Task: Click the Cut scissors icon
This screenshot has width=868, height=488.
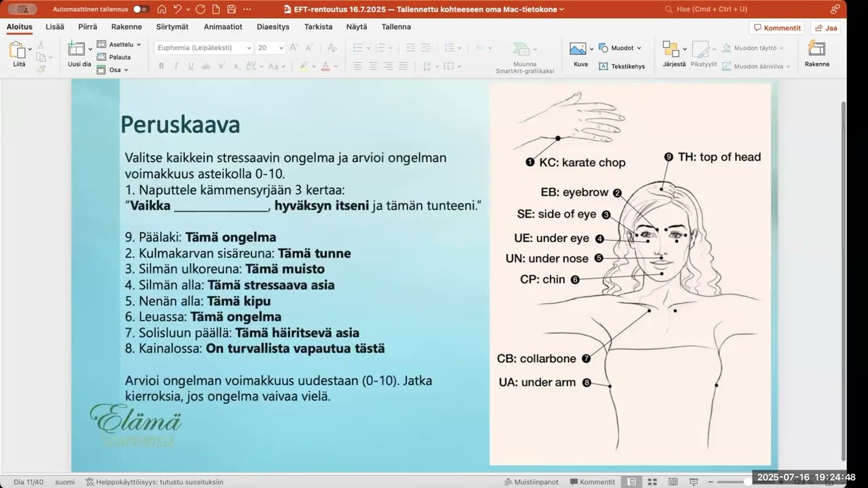Action: click(x=41, y=45)
